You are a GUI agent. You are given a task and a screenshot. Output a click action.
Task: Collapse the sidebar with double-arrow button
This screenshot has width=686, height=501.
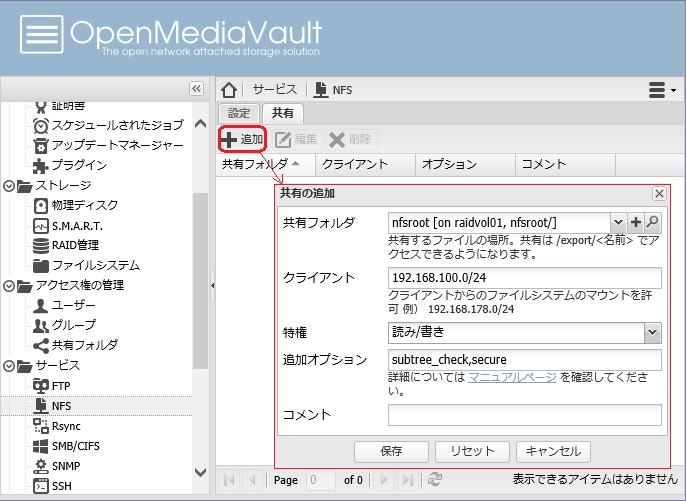click(196, 89)
